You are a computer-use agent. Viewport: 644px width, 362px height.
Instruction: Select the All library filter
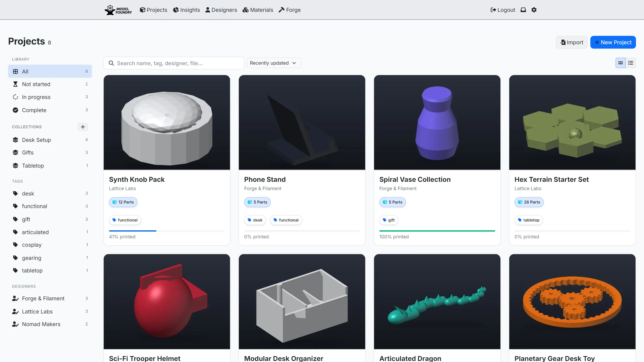click(x=50, y=71)
